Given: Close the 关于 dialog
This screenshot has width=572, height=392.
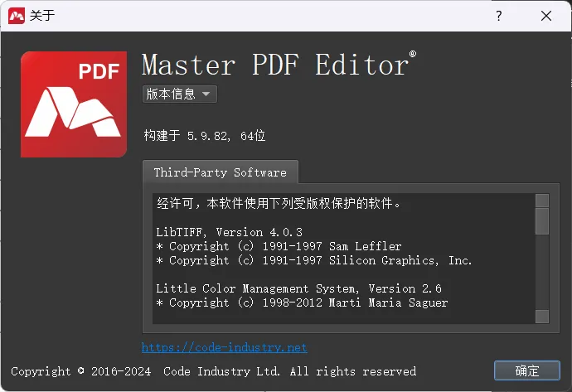Looking at the screenshot, I should tap(546, 16).
